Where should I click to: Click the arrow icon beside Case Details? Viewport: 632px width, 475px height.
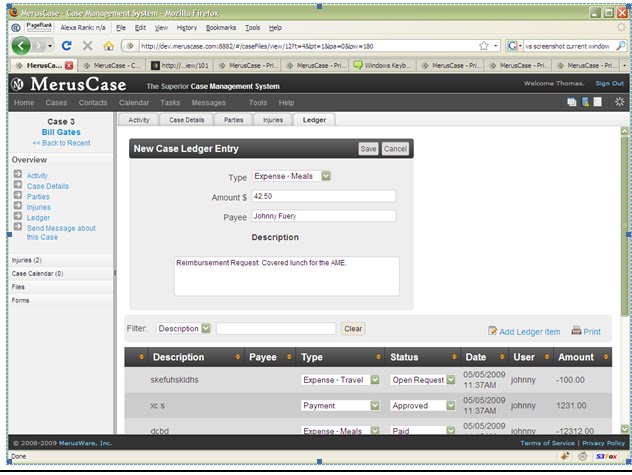pos(18,185)
